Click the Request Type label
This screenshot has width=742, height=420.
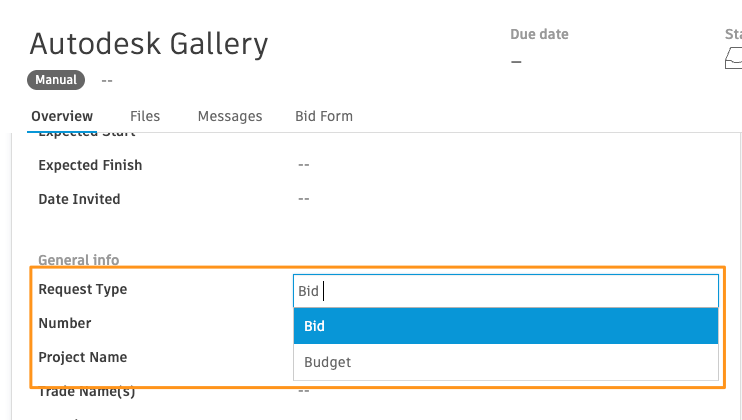pos(83,289)
